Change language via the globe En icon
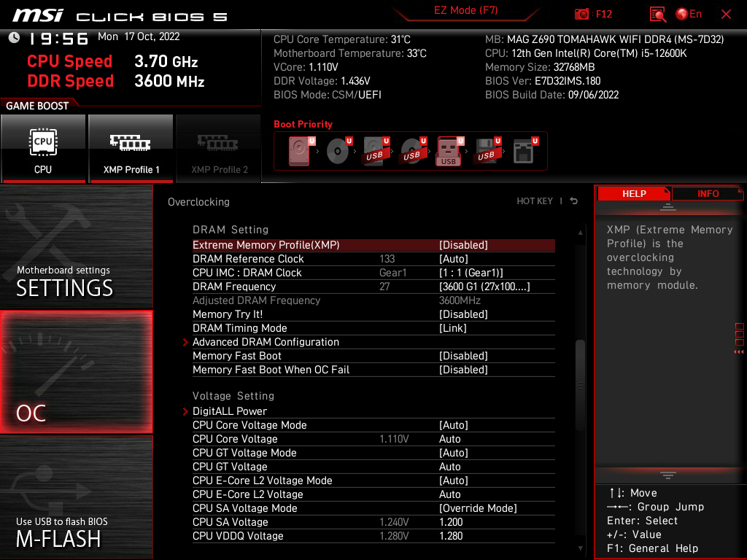The width and height of the screenshot is (747, 560). [x=689, y=14]
